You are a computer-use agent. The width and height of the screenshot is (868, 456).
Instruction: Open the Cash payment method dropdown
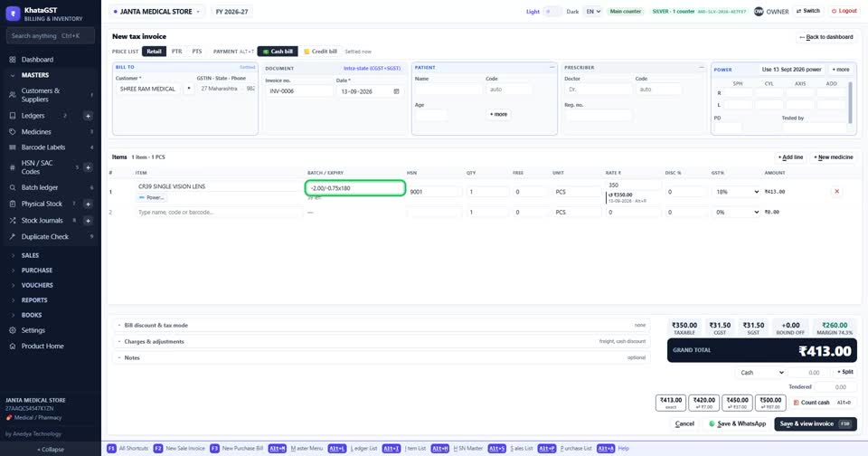[x=761, y=373]
